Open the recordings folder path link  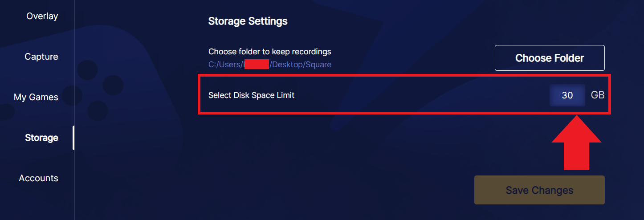click(x=270, y=65)
